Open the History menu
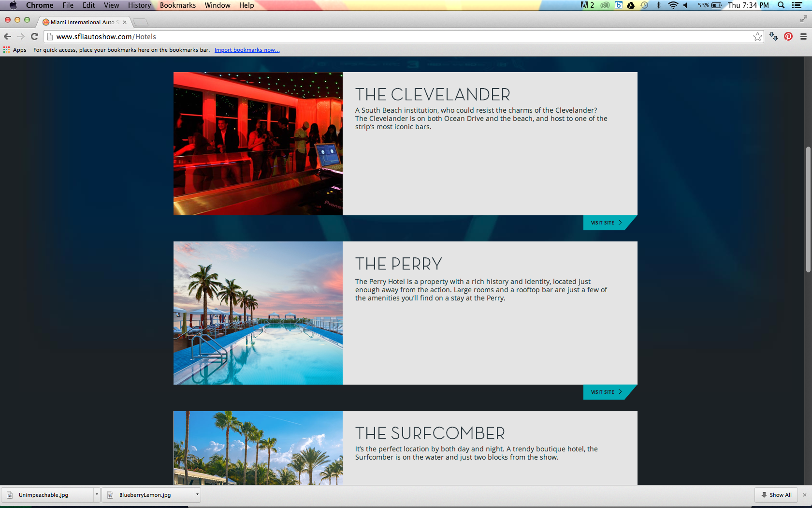This screenshot has height=508, width=812. (x=139, y=5)
